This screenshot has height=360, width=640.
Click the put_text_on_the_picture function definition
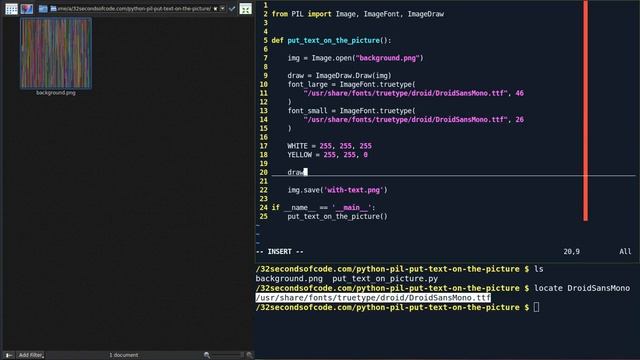[331, 40]
